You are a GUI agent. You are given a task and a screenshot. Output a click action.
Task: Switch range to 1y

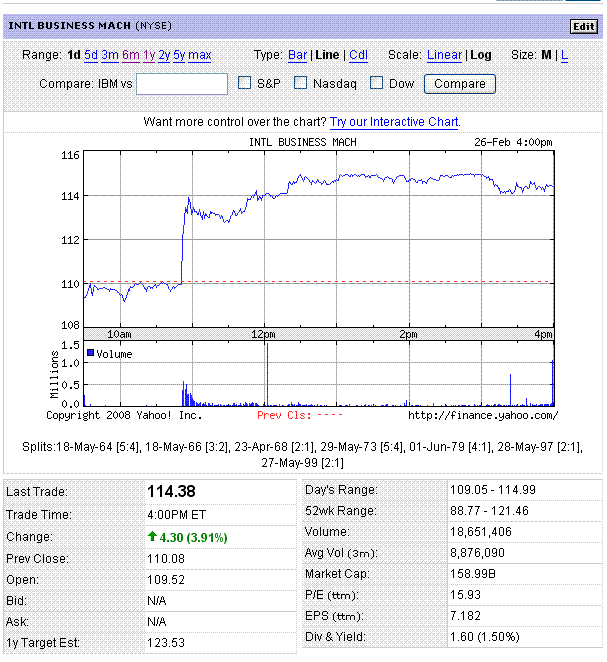pyautogui.click(x=149, y=55)
